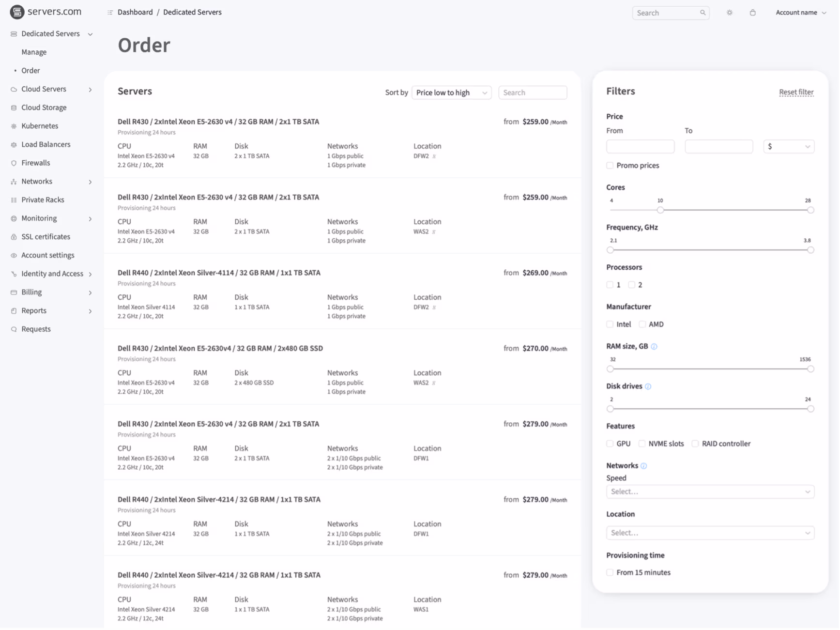Click the Private Racks sidebar icon
This screenshot has width=840, height=630.
pyautogui.click(x=14, y=200)
